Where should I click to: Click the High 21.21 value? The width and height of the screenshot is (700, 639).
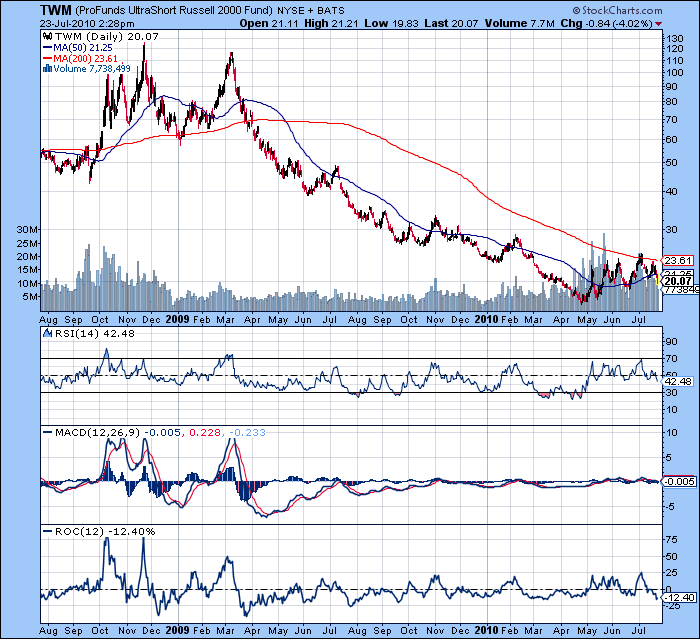click(331, 24)
